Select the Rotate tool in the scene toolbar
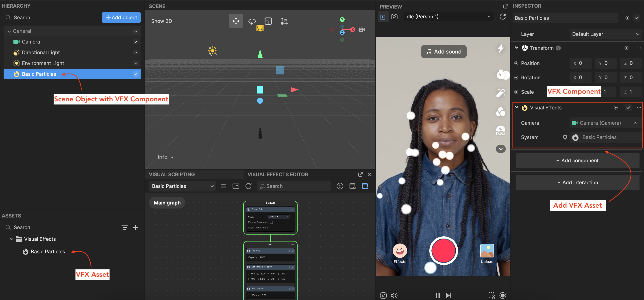The width and height of the screenshot is (644, 300). pos(252,21)
